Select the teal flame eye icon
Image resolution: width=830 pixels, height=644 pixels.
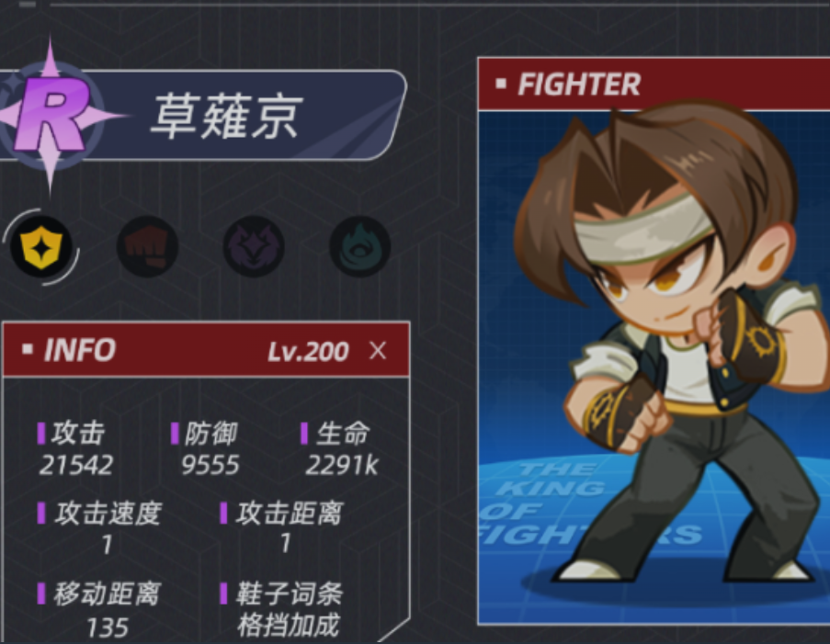coord(360,246)
